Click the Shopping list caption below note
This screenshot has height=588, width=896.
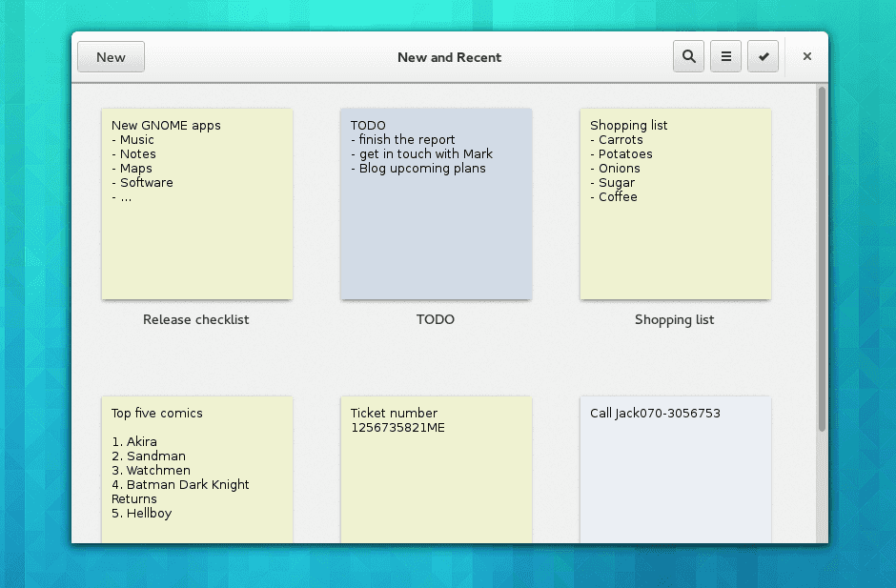point(674,320)
